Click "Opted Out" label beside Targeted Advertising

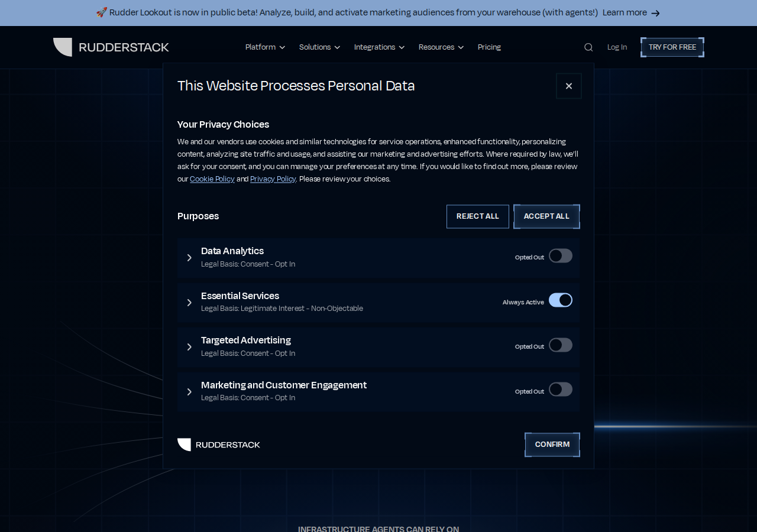point(529,347)
